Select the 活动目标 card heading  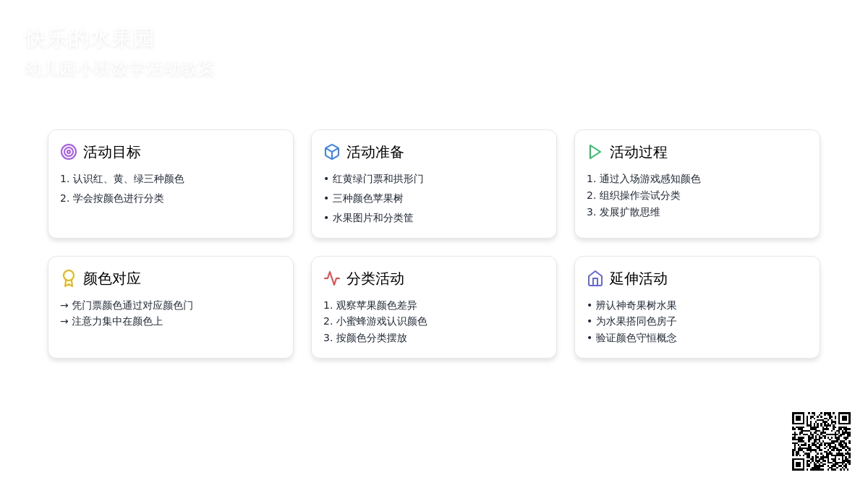click(x=111, y=152)
